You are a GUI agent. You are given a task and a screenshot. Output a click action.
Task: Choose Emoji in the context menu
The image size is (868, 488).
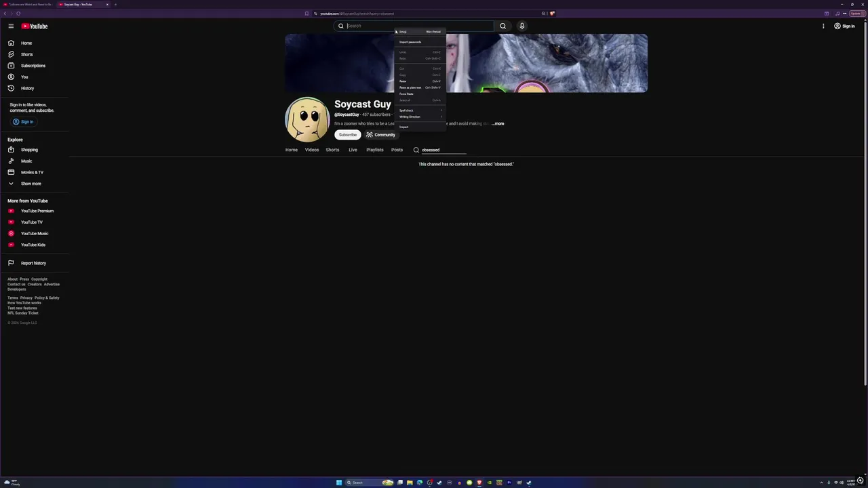(x=420, y=32)
